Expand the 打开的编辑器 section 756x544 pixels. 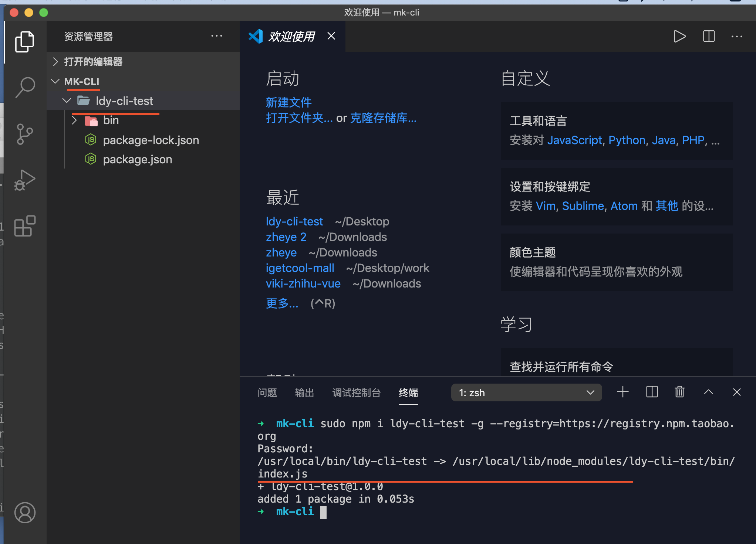[55, 61]
